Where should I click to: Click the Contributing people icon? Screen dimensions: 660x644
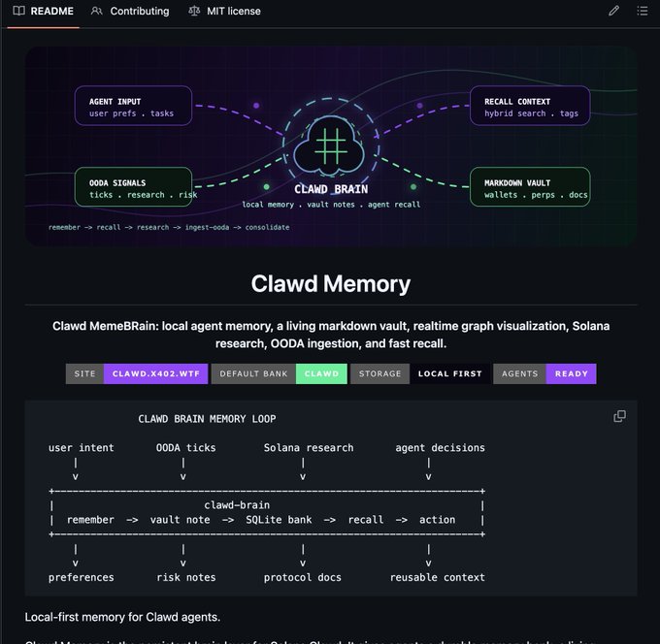coord(96,11)
